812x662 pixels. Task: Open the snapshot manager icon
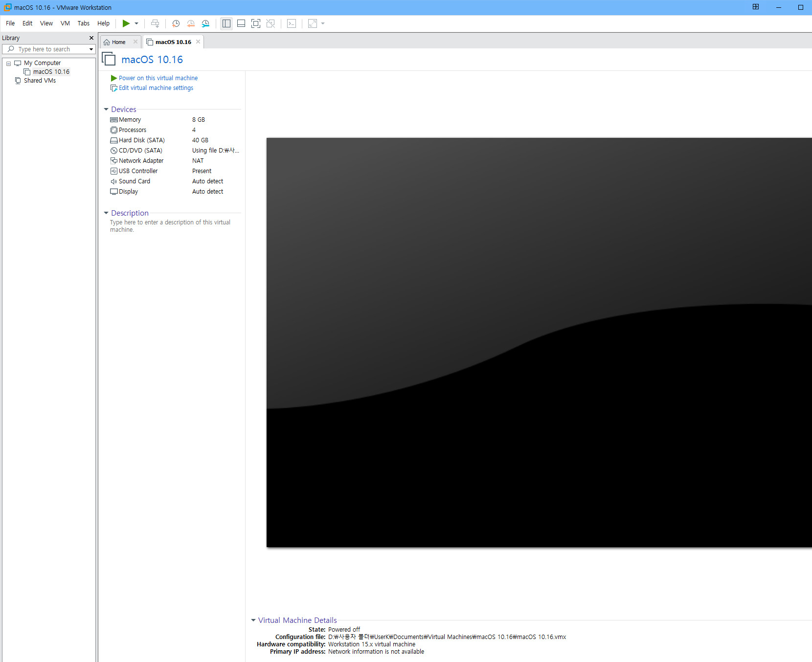[205, 23]
